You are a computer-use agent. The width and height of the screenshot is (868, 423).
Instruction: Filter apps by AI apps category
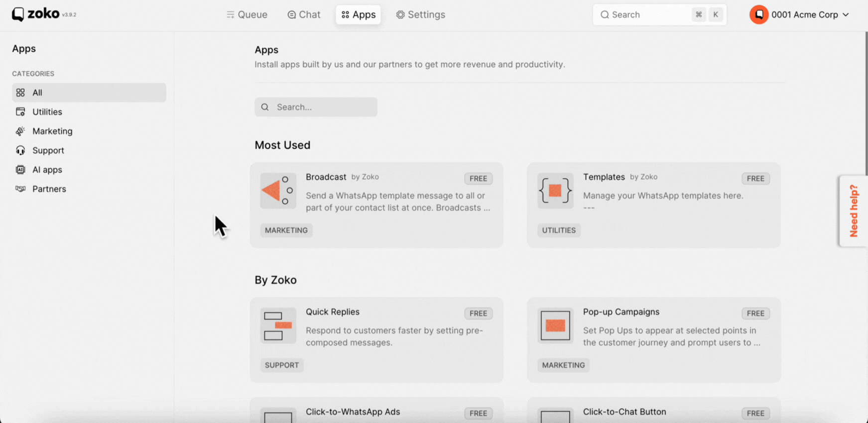click(x=89, y=170)
